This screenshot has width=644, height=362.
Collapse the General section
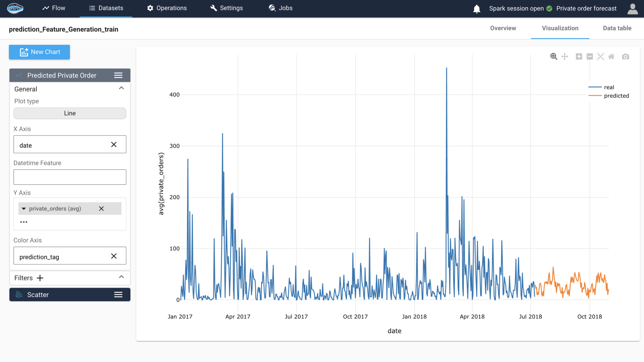[121, 88]
